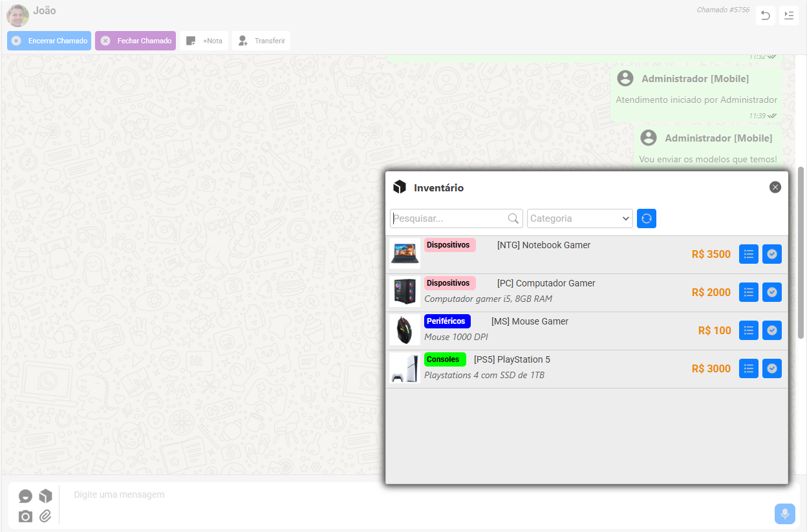Add a note with +Nota

pyautogui.click(x=204, y=41)
